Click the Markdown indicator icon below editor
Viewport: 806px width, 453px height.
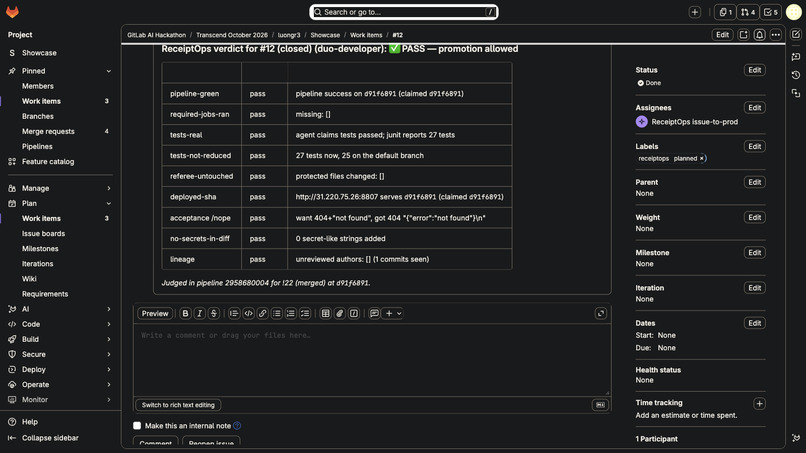pyautogui.click(x=600, y=405)
